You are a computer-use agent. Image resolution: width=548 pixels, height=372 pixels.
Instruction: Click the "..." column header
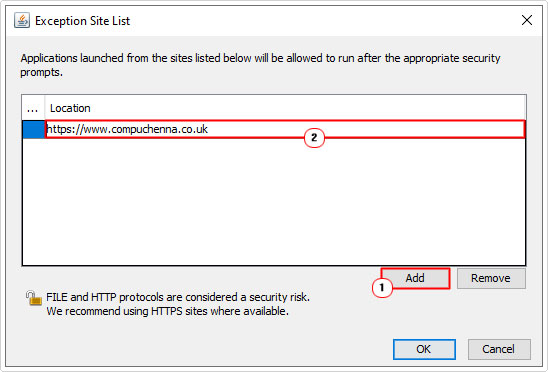(33, 108)
